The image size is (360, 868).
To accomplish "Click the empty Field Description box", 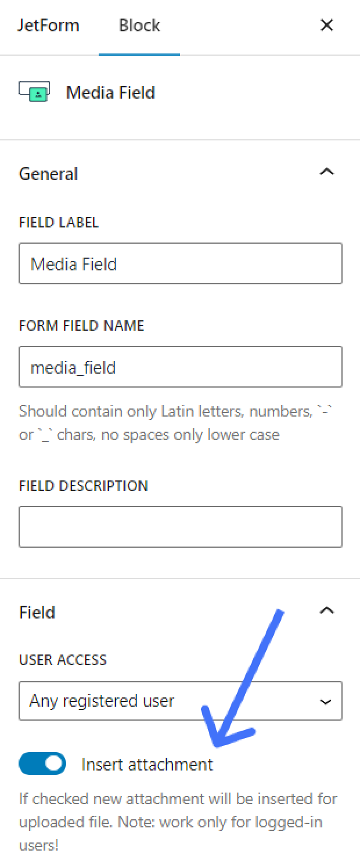I will point(181,527).
